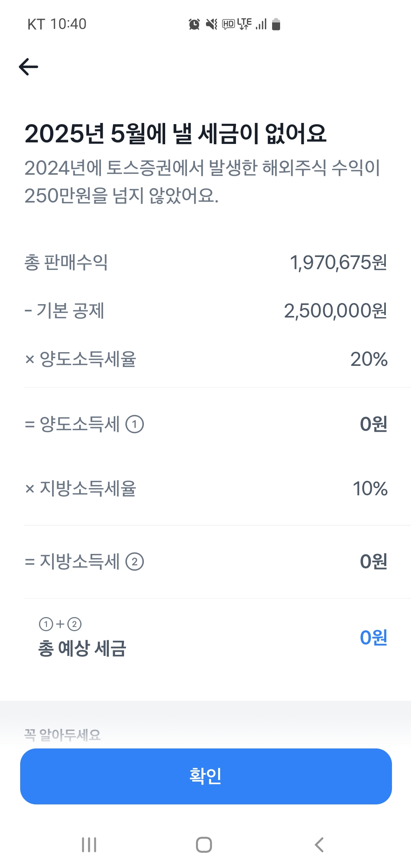Tap the heading 2025년 5월에 낼 세금이 없어요
Viewport: 411px width, 868px height.
click(x=175, y=134)
